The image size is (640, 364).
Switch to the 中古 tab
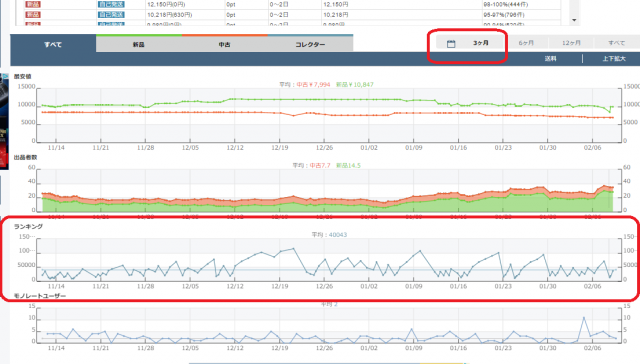pos(224,44)
